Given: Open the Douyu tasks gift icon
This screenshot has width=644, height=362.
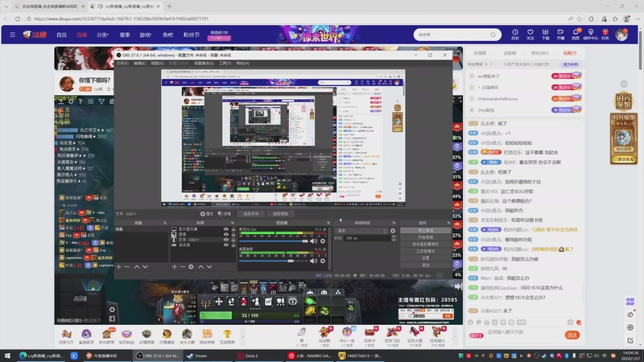Looking at the screenshot, I should click(x=605, y=34).
